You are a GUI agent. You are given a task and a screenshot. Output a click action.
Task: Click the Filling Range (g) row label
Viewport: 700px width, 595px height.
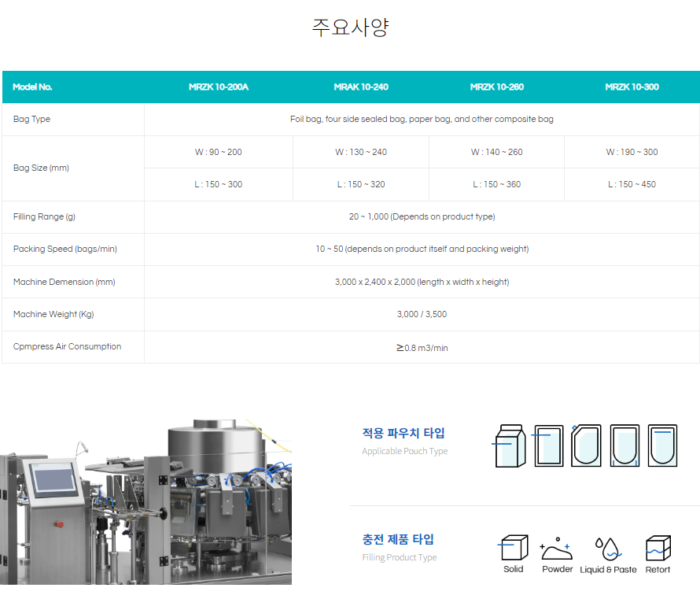[44, 216]
